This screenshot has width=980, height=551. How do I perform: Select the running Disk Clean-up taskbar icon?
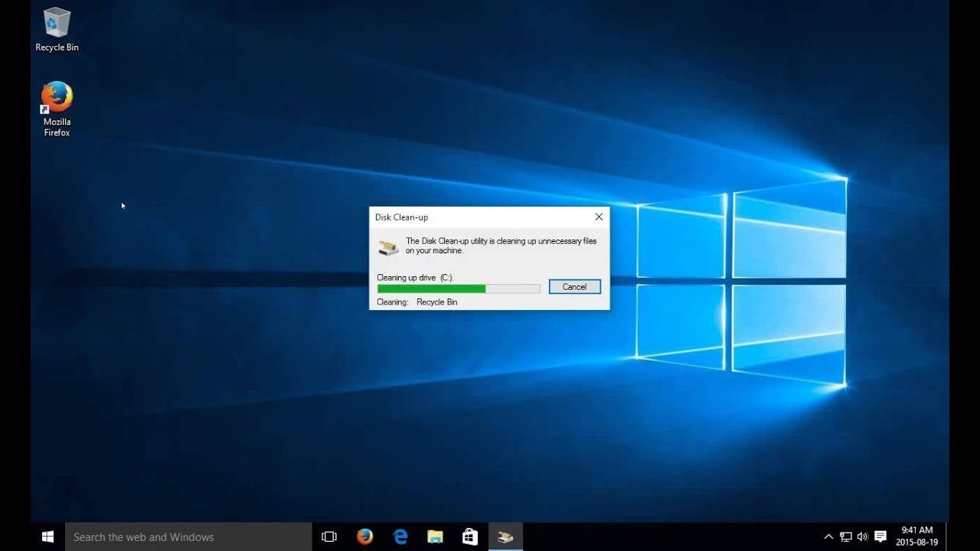[505, 536]
